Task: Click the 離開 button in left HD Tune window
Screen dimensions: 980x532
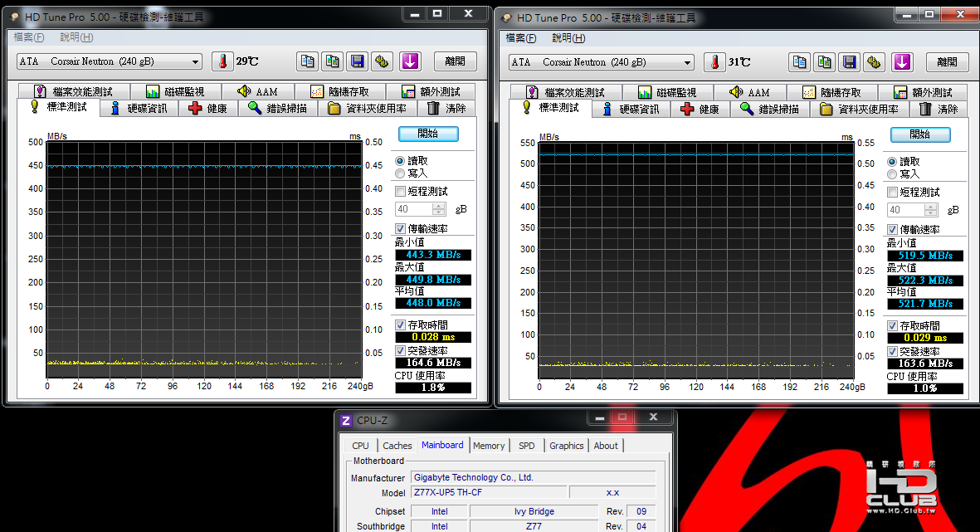Action: click(x=455, y=61)
